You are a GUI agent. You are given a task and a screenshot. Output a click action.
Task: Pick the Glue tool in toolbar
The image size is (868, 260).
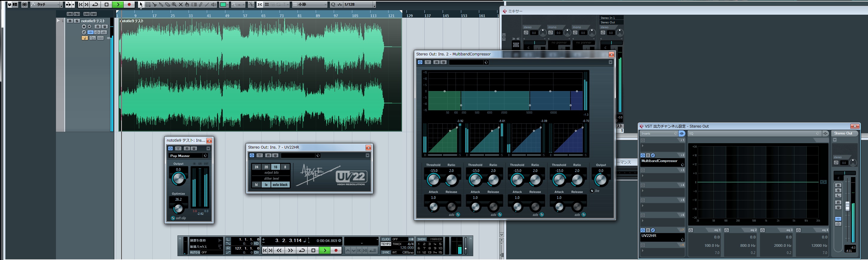[x=161, y=4]
